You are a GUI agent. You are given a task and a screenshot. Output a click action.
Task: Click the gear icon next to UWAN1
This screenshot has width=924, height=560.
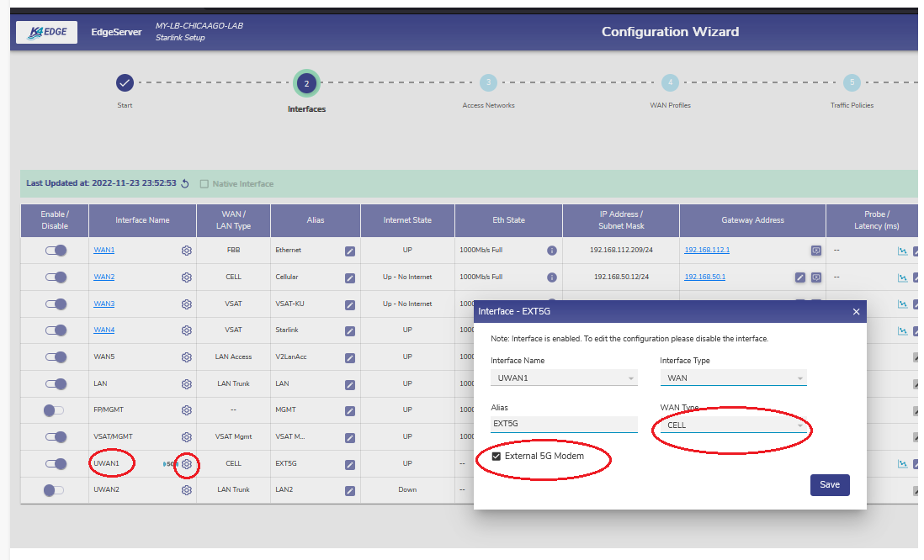(187, 463)
